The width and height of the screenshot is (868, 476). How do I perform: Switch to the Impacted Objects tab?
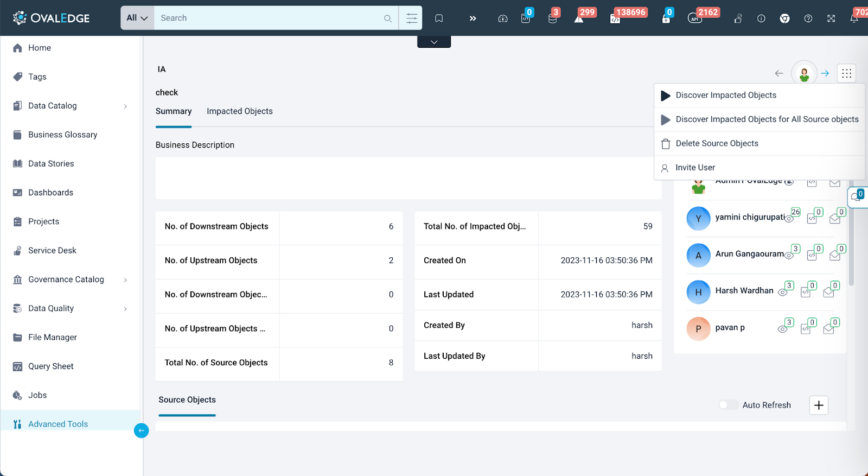240,111
